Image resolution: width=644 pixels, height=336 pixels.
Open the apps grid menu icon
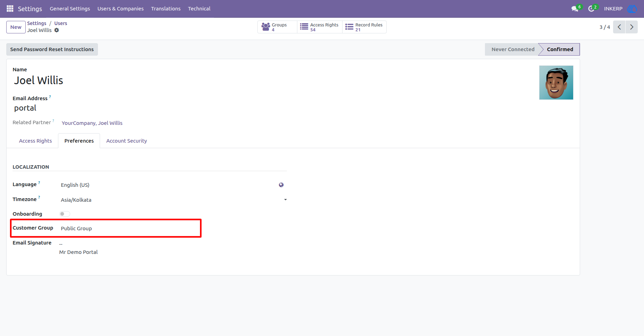(x=10, y=9)
